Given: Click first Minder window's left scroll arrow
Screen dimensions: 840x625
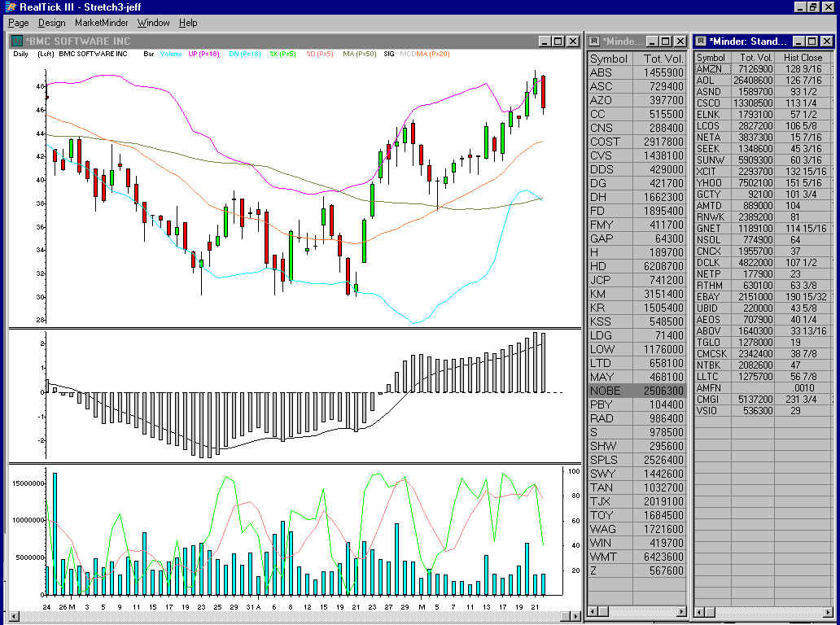Looking at the screenshot, I should [x=593, y=611].
